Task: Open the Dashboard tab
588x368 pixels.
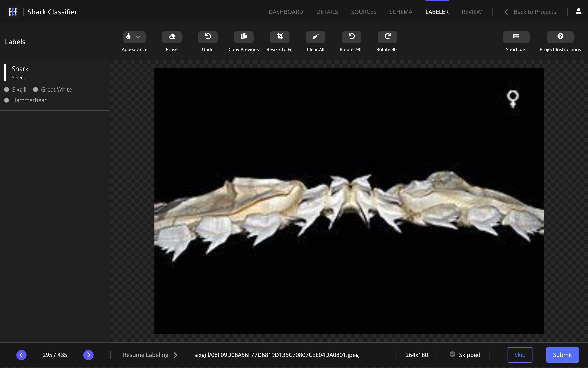Action: [x=286, y=12]
